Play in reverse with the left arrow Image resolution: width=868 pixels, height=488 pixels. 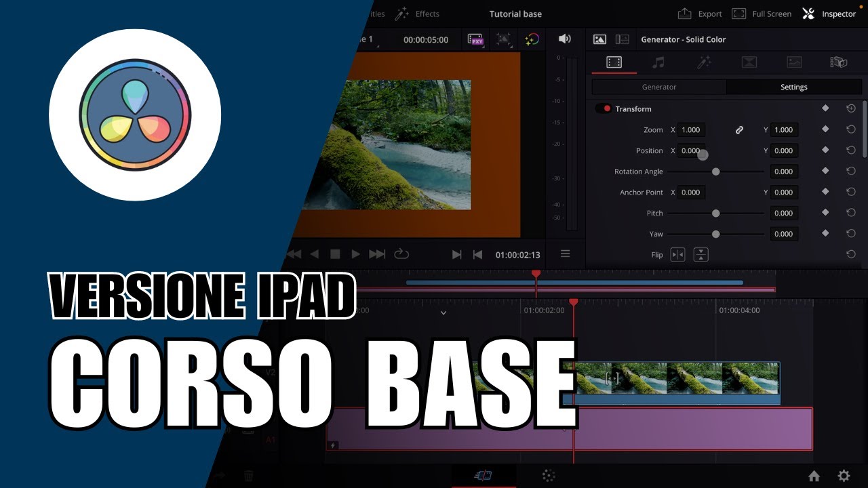pyautogui.click(x=314, y=254)
